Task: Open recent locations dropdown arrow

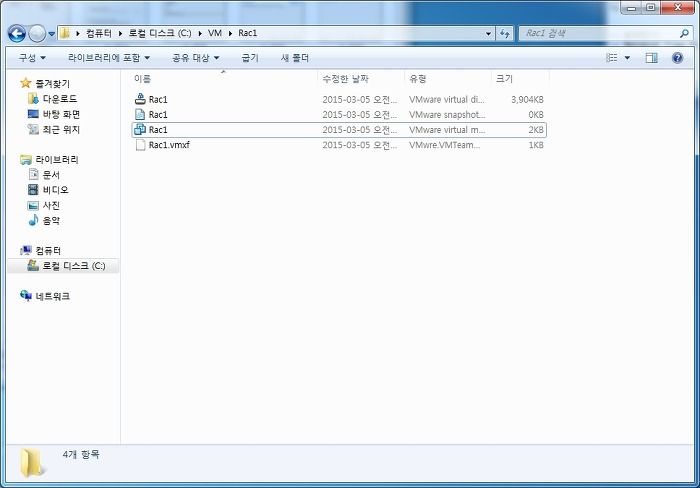Action: (x=51, y=34)
